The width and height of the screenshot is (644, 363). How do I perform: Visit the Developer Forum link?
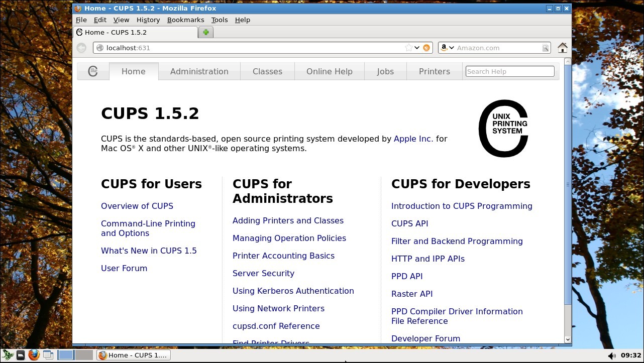[x=425, y=338]
